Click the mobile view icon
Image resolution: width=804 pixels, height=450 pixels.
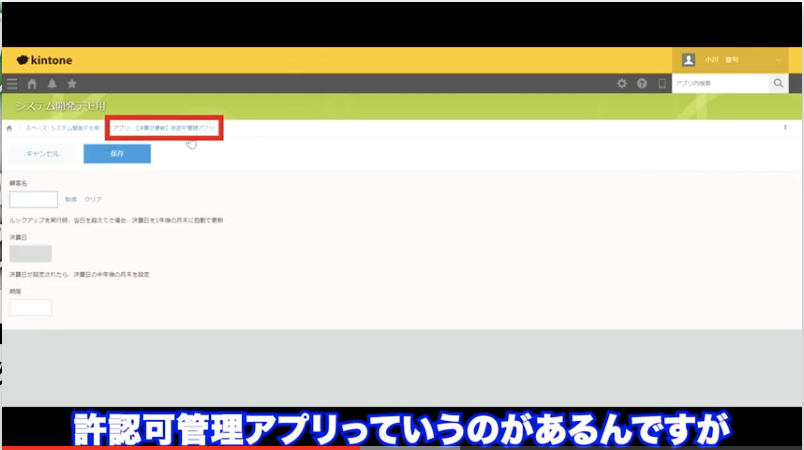tap(661, 84)
